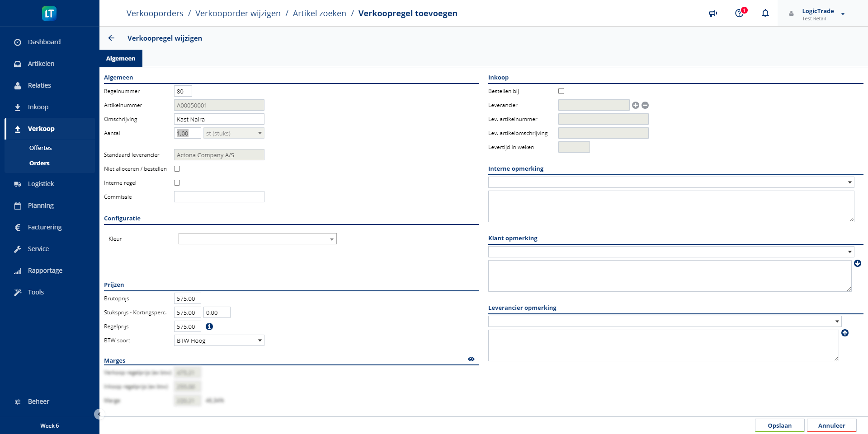Click into the Commissie input field

[x=219, y=197]
